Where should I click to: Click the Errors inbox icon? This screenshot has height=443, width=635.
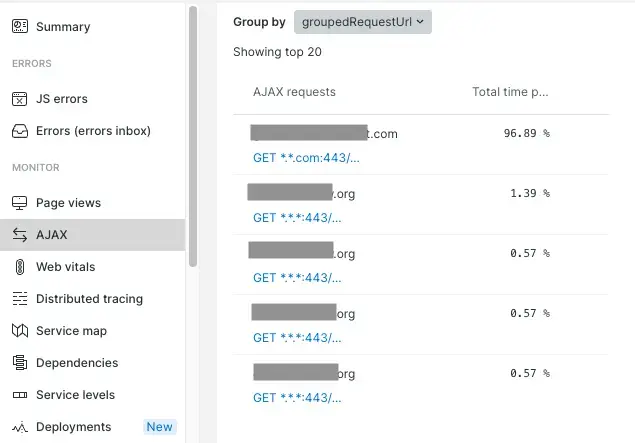[x=19, y=131]
